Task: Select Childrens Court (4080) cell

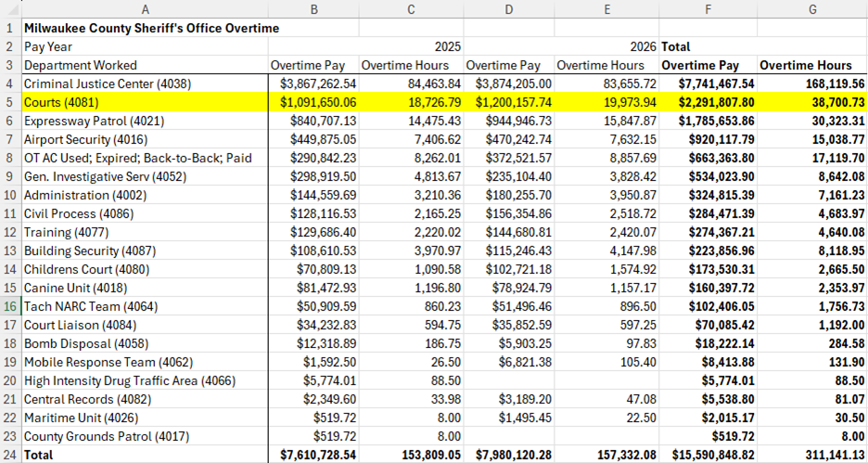Action: (x=145, y=269)
